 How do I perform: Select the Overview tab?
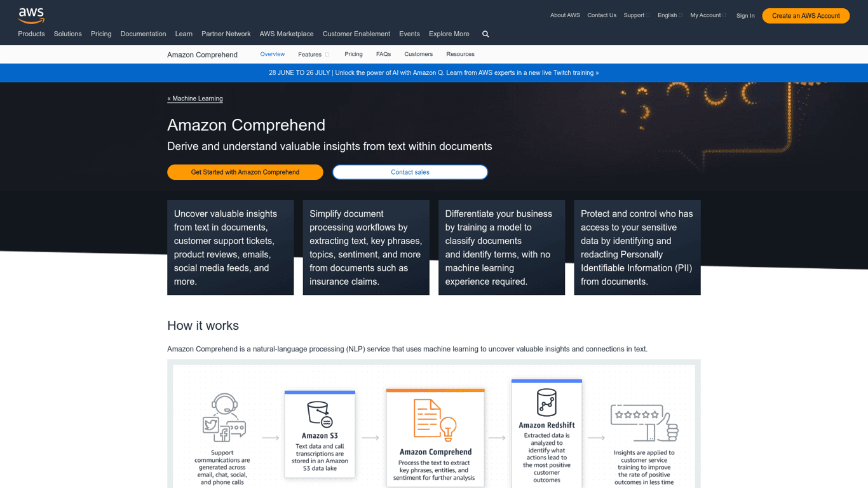(272, 54)
